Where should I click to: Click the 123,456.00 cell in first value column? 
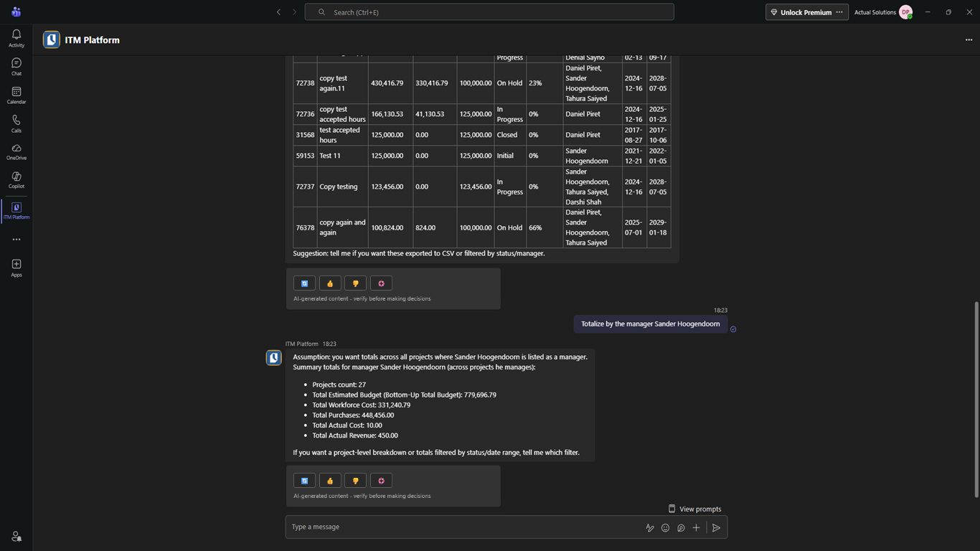[x=390, y=187]
